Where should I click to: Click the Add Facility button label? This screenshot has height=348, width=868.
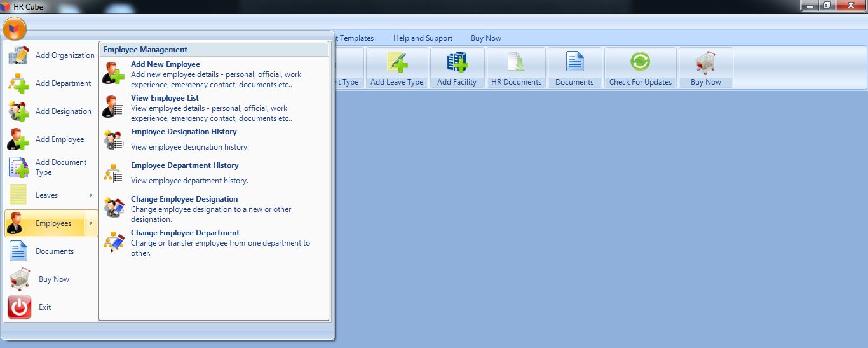point(457,82)
